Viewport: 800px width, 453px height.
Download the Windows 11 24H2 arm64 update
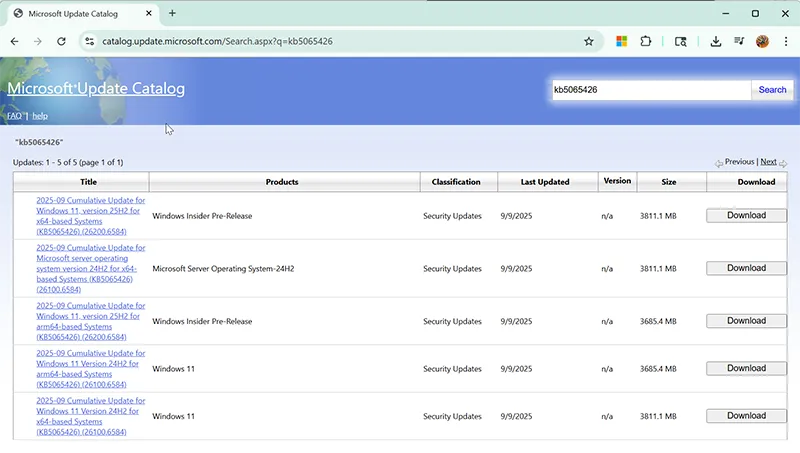[746, 368]
